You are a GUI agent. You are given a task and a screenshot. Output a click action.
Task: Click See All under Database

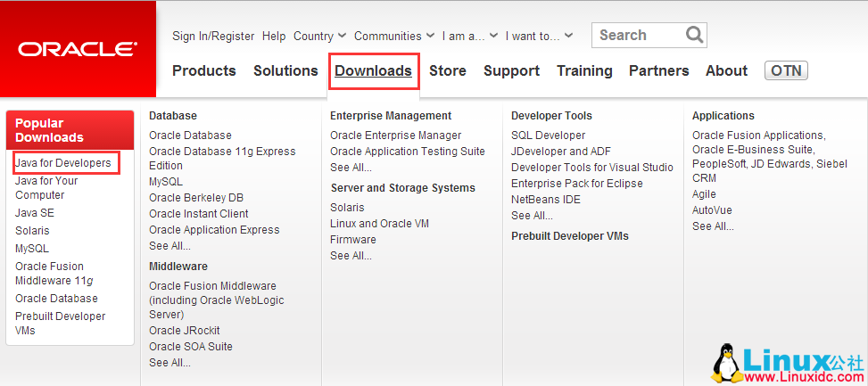point(169,246)
